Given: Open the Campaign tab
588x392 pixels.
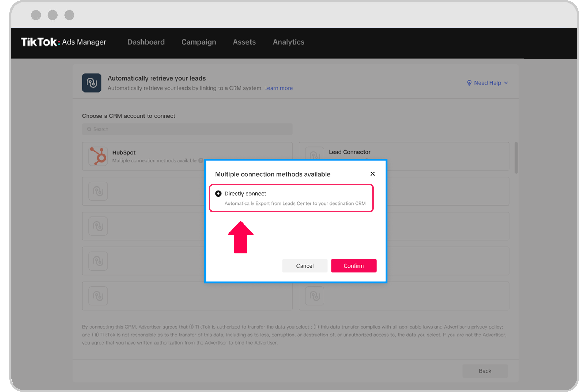Looking at the screenshot, I should [x=199, y=42].
